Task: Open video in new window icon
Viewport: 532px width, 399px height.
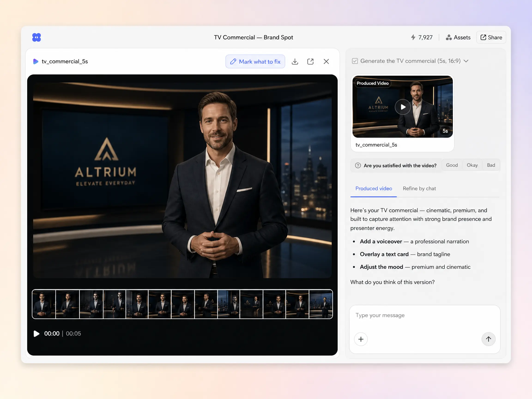Action: [310, 62]
